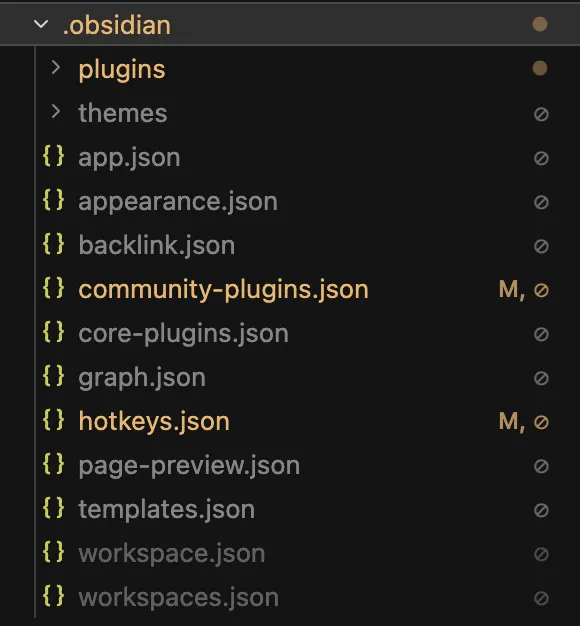
Task: Click the ignored badge on hotkeys.json
Action: 541,422
